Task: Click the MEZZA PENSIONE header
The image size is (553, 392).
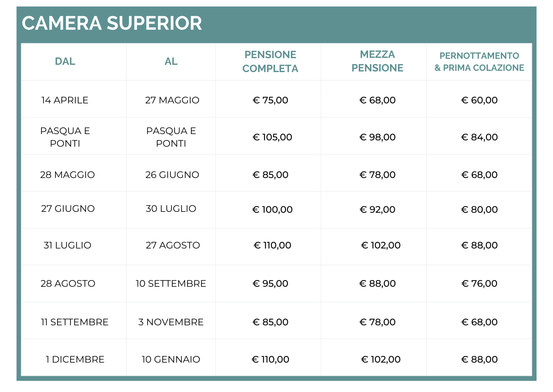Action: pyautogui.click(x=377, y=61)
